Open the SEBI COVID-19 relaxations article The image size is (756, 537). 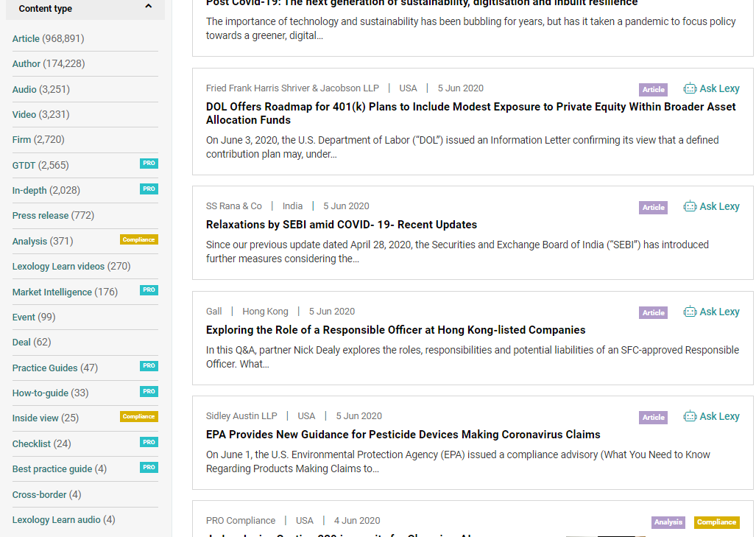(341, 224)
